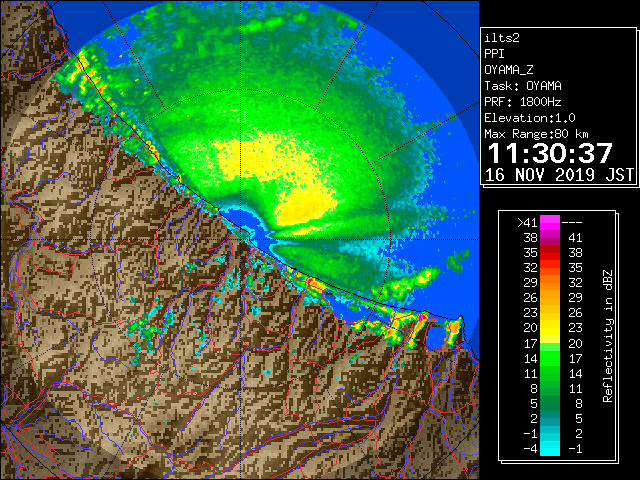Image resolution: width=640 pixels, height=480 pixels.
Task: Select the OYAMA_Z text
Action: [509, 70]
